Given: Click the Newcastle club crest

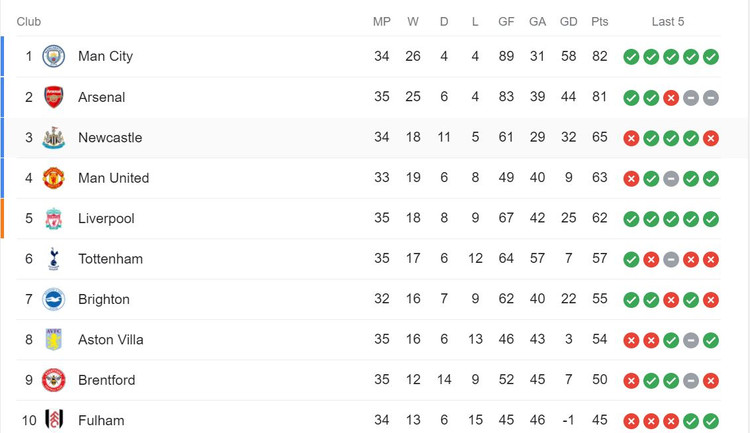Looking at the screenshot, I should click(x=54, y=138).
